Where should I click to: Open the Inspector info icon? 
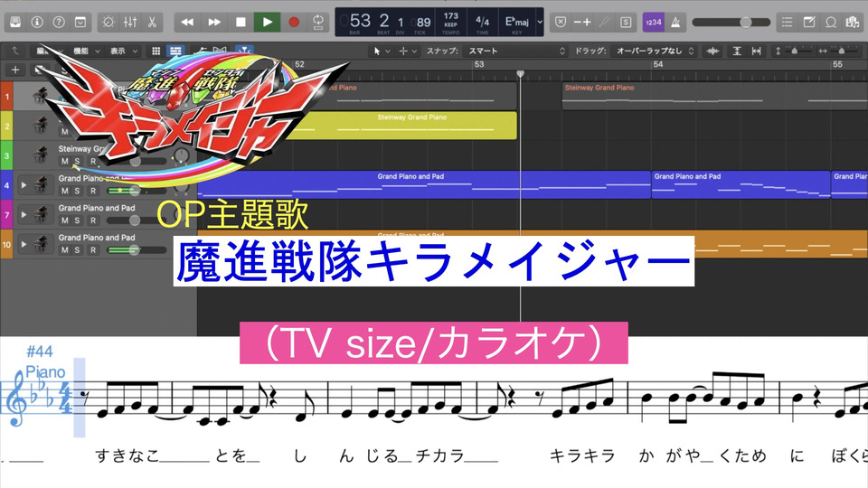pos(37,22)
